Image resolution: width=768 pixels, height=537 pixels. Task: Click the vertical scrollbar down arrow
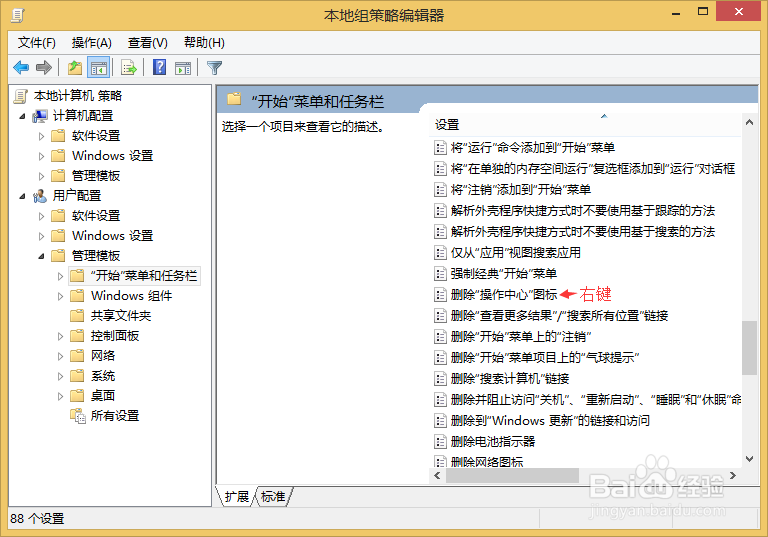point(749,459)
